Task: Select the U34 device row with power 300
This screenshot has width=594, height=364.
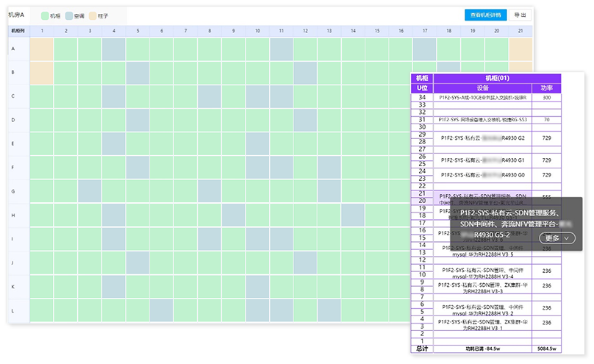Action: [x=482, y=97]
